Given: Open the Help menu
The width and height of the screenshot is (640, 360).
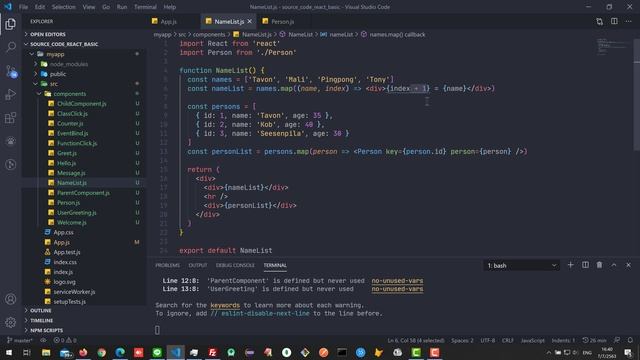Looking at the screenshot, I should pyautogui.click(x=169, y=7).
